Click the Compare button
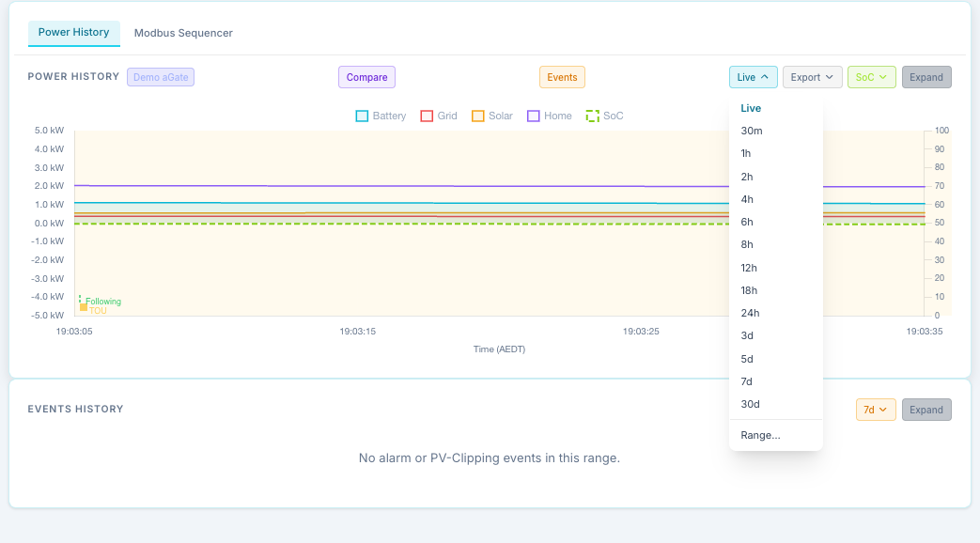Image resolution: width=980 pixels, height=543 pixels. click(366, 77)
